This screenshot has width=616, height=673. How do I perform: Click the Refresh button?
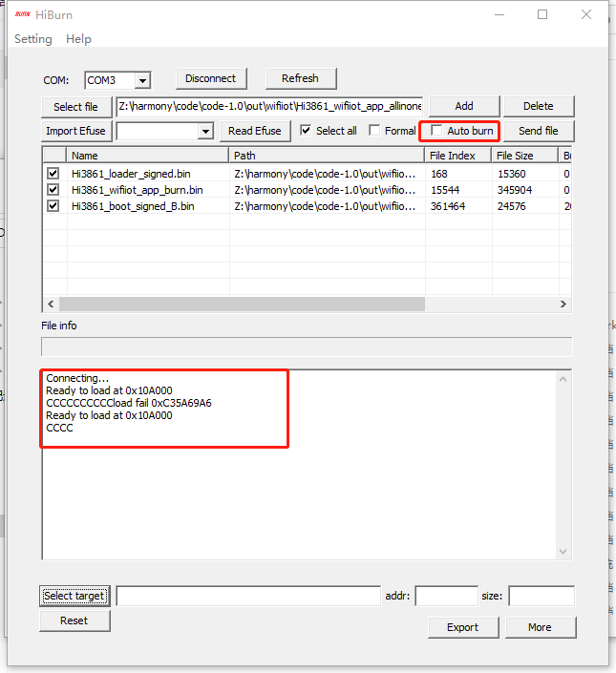[x=301, y=78]
